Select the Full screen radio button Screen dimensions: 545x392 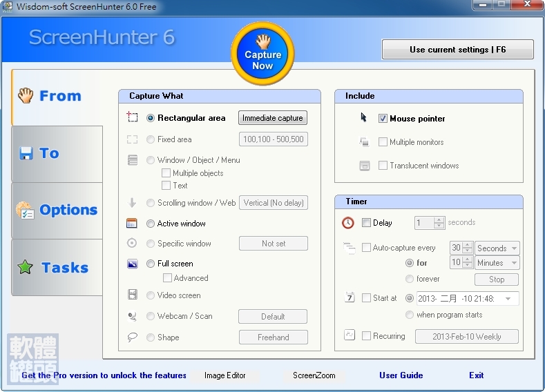(150, 264)
